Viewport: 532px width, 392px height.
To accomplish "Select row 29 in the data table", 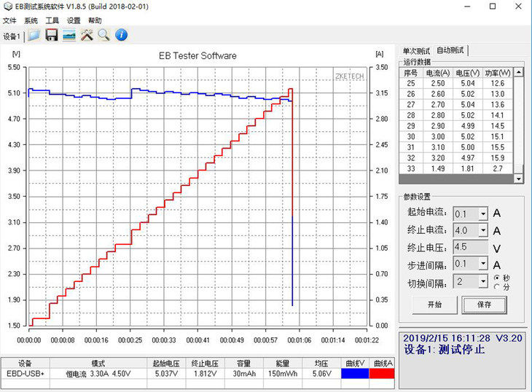I will pos(457,126).
